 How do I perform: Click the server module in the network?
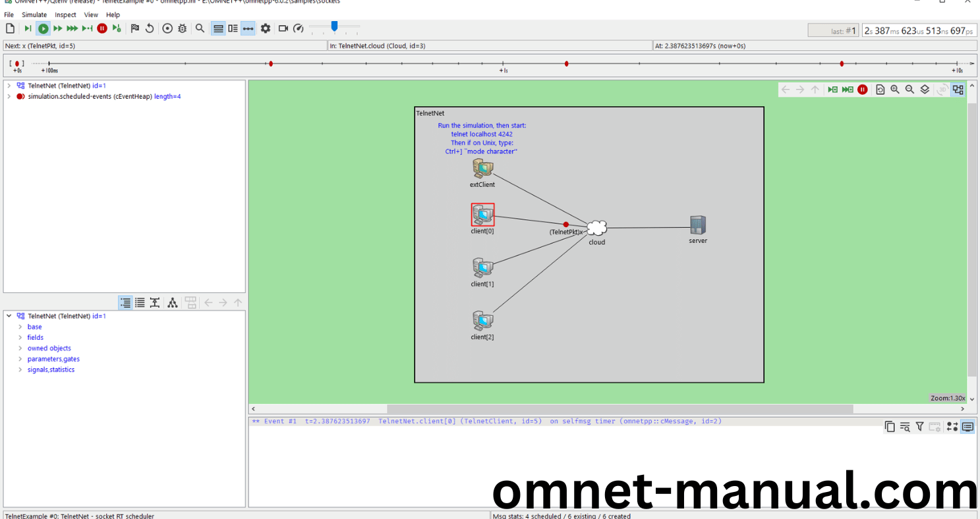tap(698, 226)
